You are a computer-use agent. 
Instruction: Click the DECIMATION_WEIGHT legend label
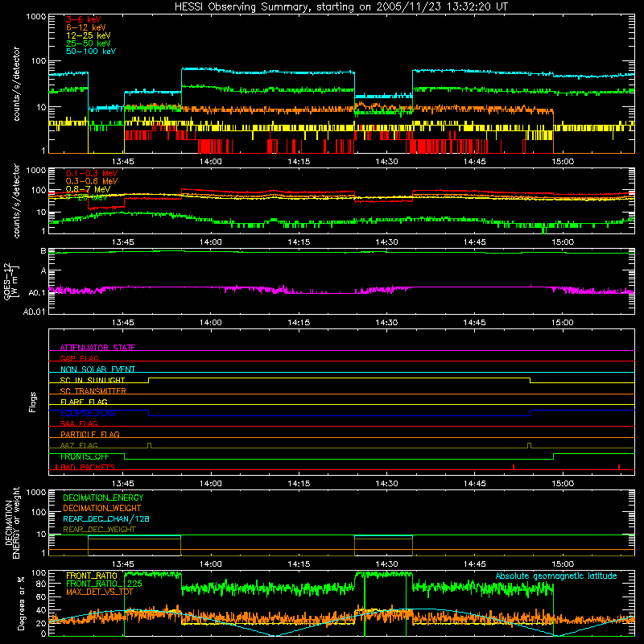point(102,508)
